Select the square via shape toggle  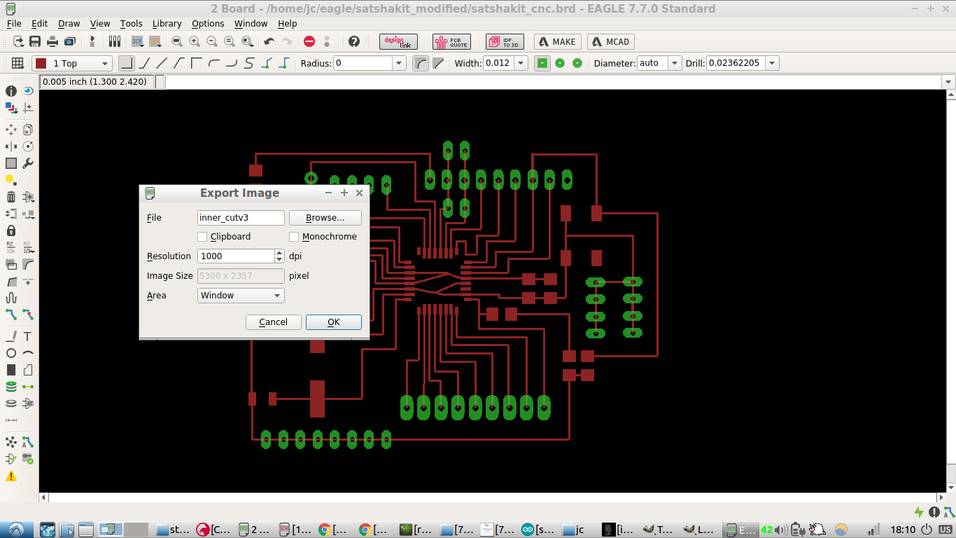tap(542, 63)
